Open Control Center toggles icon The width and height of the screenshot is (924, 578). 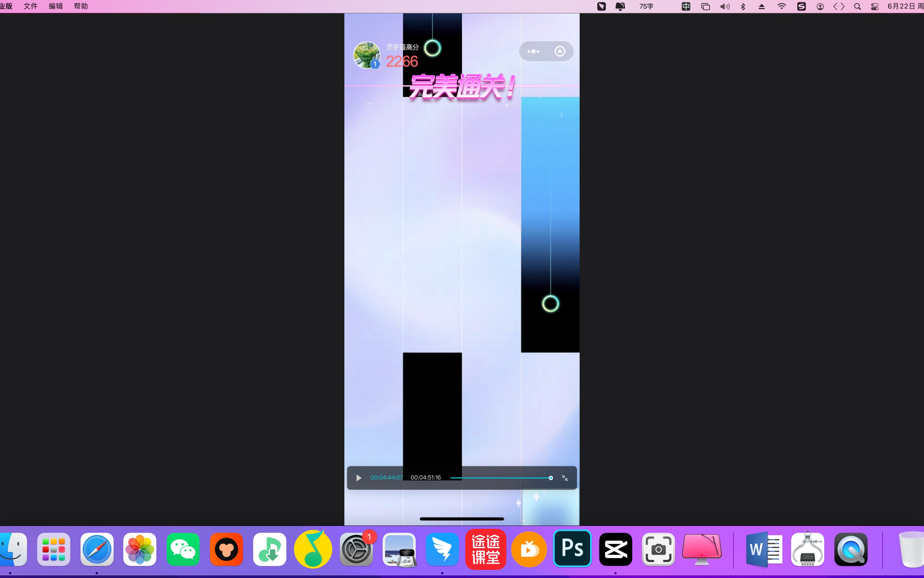pos(875,6)
